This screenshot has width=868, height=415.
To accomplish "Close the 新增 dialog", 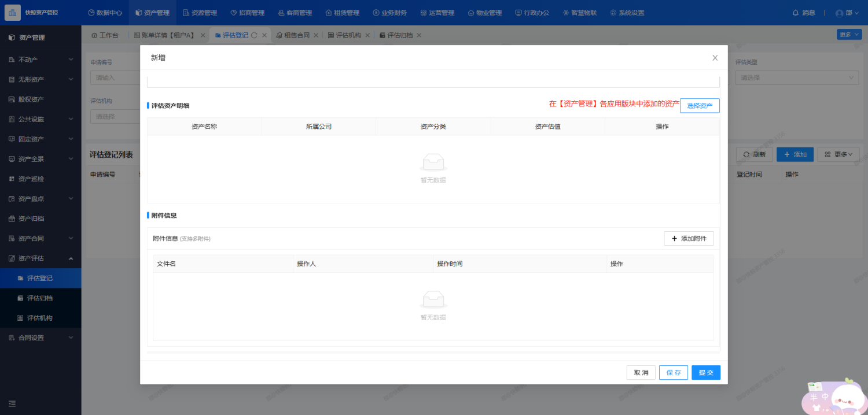I will click(715, 58).
